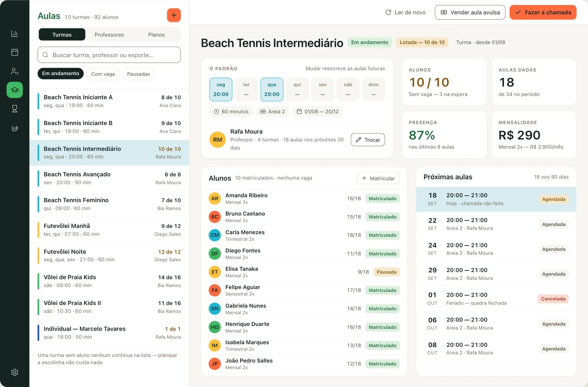588x387 pixels.
Task: Click the Fazer a chamada button
Action: 543,12
